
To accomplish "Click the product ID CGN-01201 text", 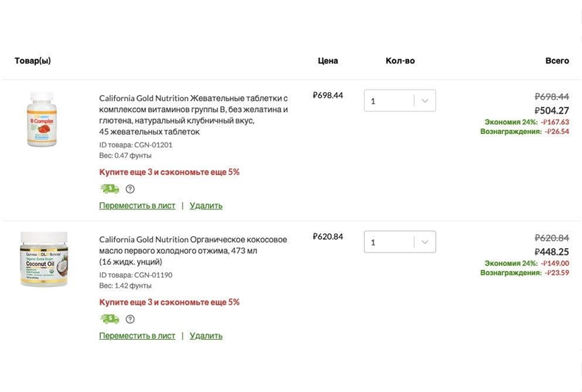I will click(135, 145).
